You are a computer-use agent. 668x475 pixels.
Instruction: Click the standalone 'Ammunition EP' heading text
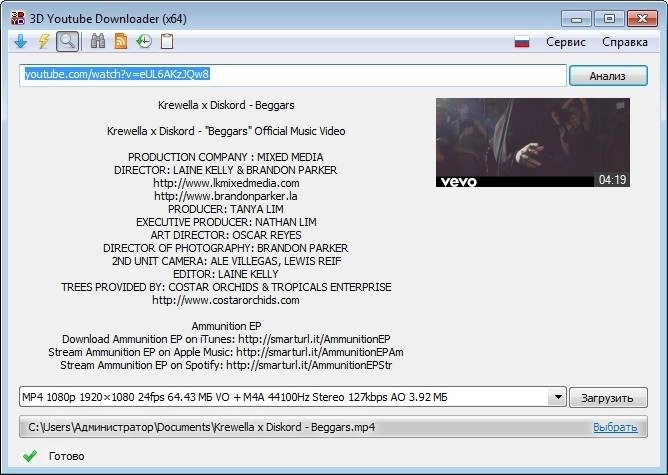pyautogui.click(x=226, y=326)
